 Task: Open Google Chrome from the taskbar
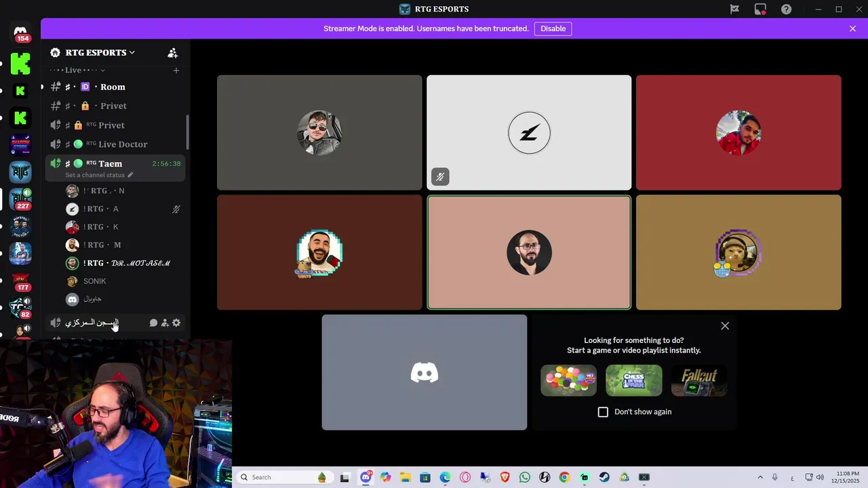tap(564, 477)
